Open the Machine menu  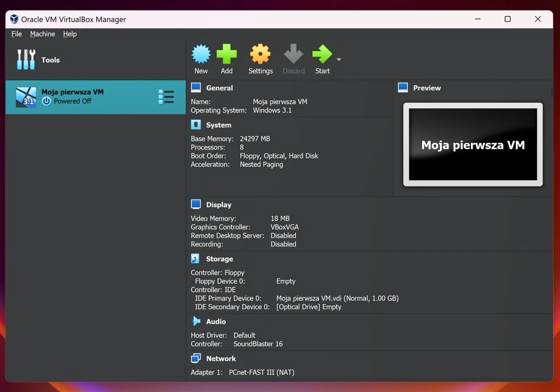pyautogui.click(x=43, y=34)
